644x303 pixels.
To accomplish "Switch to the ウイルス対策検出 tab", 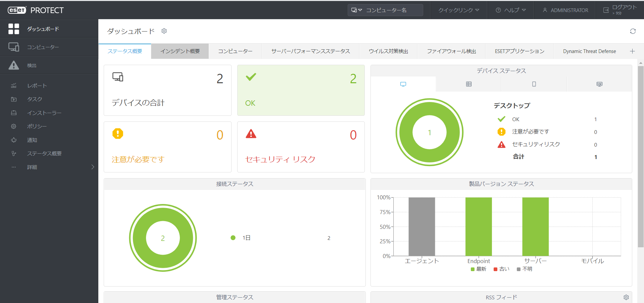I will [x=388, y=51].
